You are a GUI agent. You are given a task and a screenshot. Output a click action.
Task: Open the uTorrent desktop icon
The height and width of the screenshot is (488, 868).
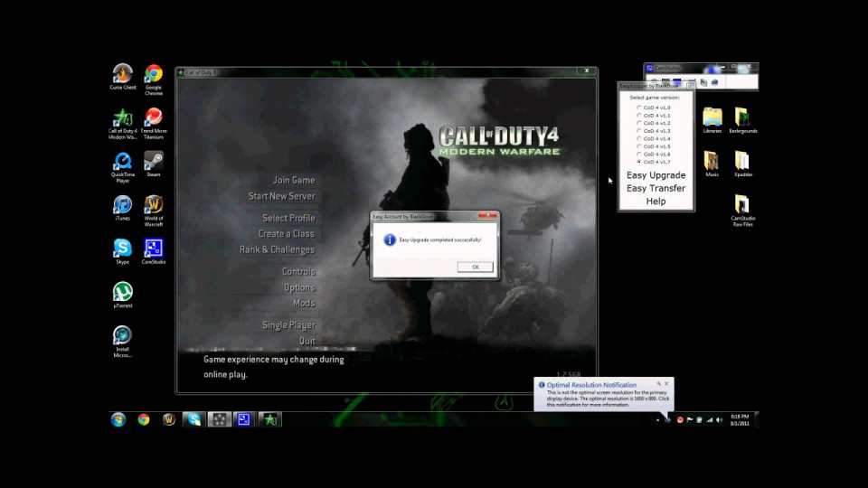pos(122,295)
